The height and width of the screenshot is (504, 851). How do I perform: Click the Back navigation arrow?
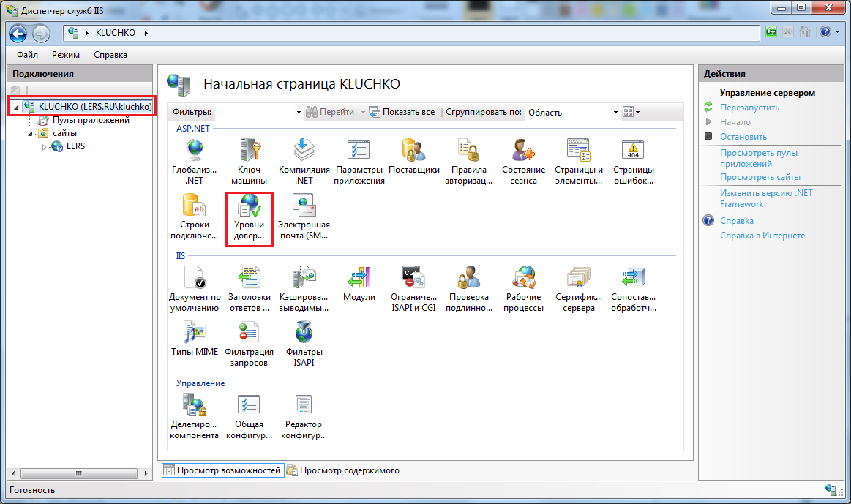pos(18,34)
